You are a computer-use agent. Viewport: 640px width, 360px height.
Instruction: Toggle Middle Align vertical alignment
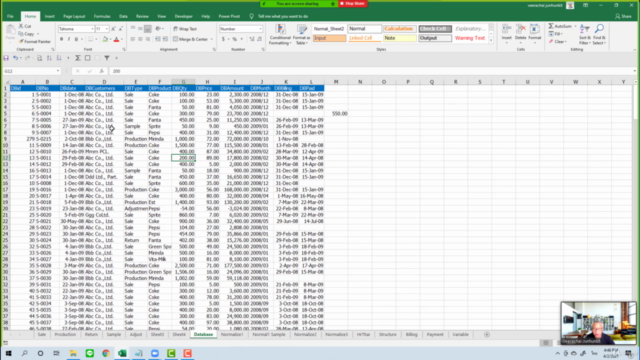pos(140,29)
